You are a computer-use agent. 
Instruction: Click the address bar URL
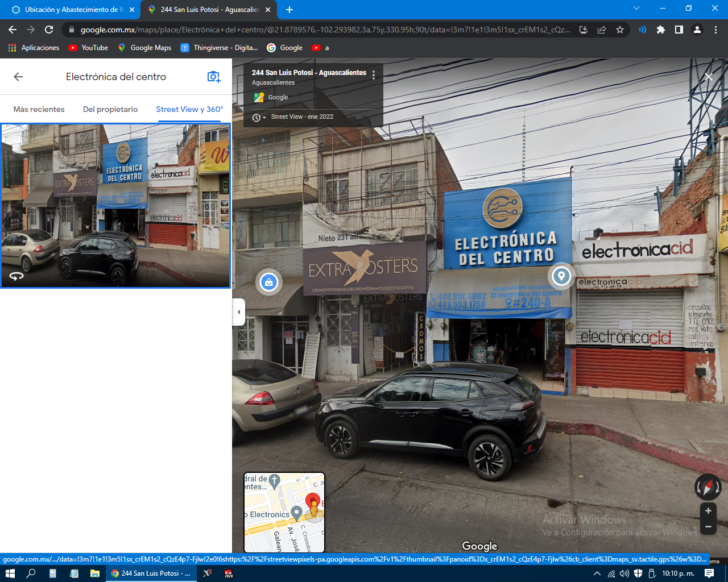pyautogui.click(x=324, y=30)
